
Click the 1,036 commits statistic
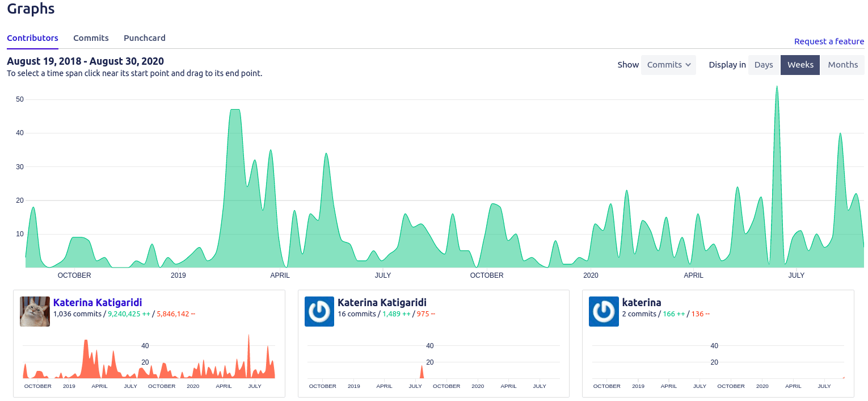click(x=77, y=314)
